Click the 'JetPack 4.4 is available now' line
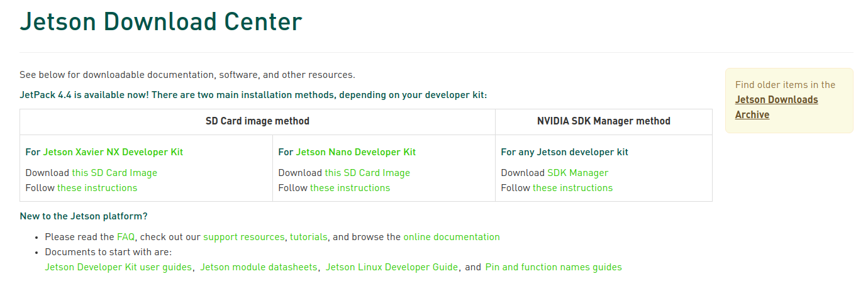Viewport: 868px width, 286px height. [x=253, y=95]
